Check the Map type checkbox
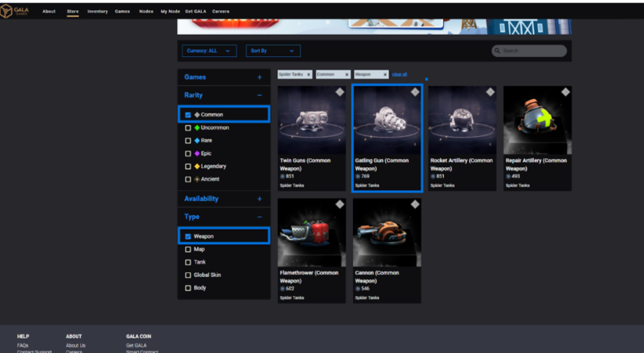The image size is (644, 353). click(188, 249)
